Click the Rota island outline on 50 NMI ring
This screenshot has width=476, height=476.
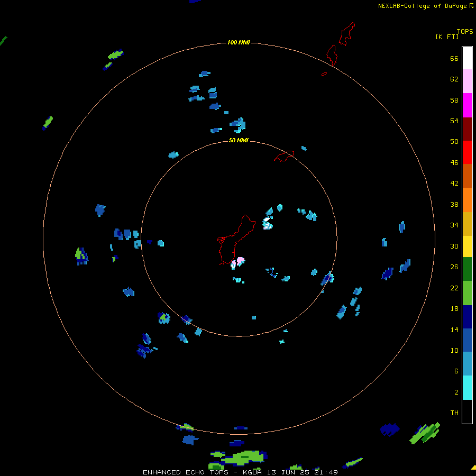click(284, 156)
